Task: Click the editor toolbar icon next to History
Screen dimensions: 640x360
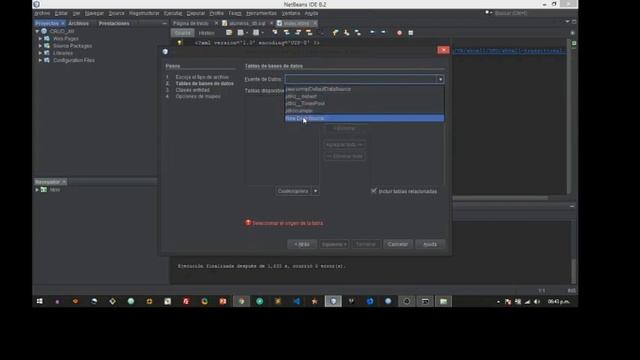Action: (229, 33)
